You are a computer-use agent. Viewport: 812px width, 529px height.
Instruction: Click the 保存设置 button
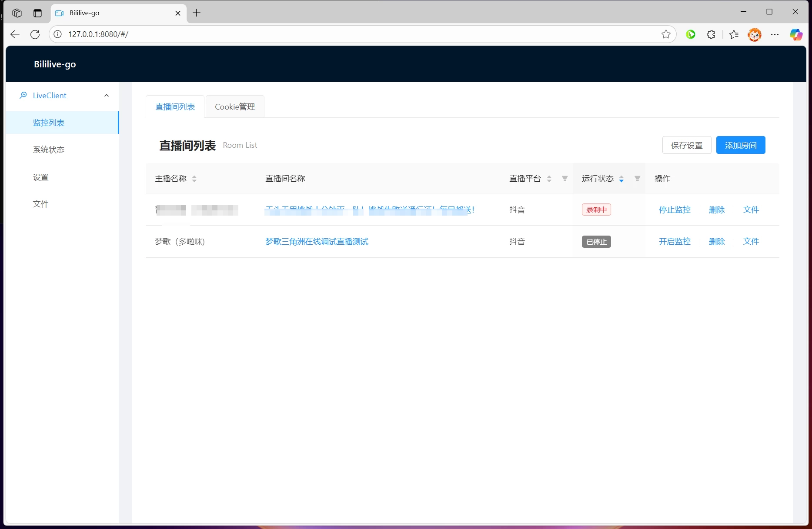pyautogui.click(x=687, y=145)
